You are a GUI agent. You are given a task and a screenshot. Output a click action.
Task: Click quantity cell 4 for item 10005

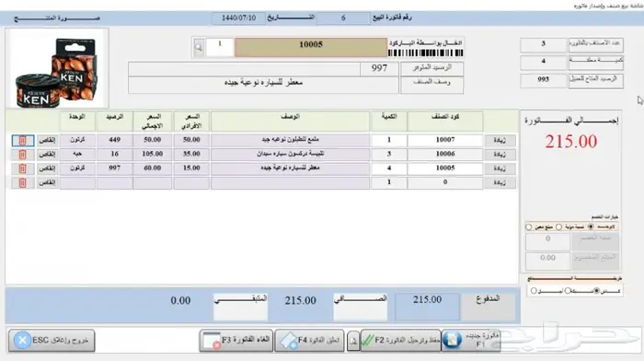tap(389, 169)
